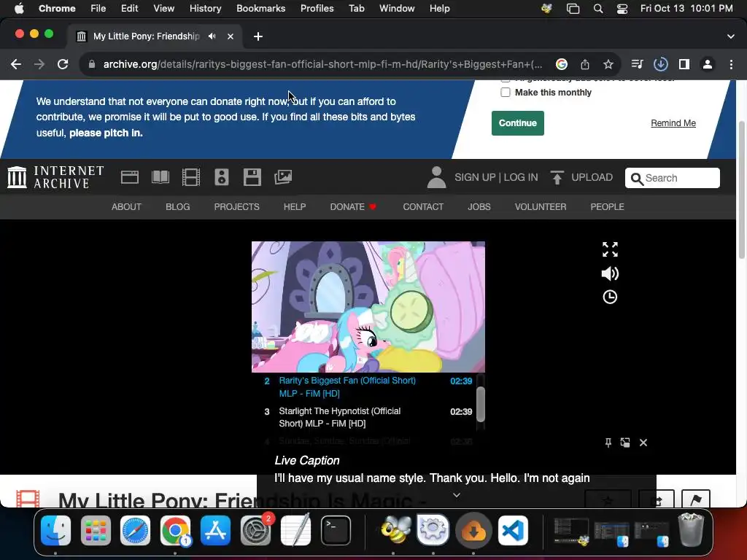Click the UPLOAD link
747x560 pixels.
tap(592, 177)
